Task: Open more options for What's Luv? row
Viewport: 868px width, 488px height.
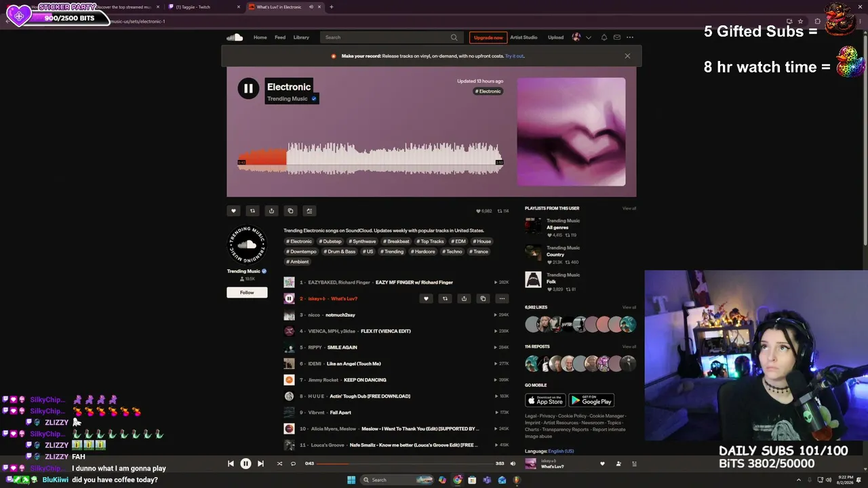Action: click(502, 298)
